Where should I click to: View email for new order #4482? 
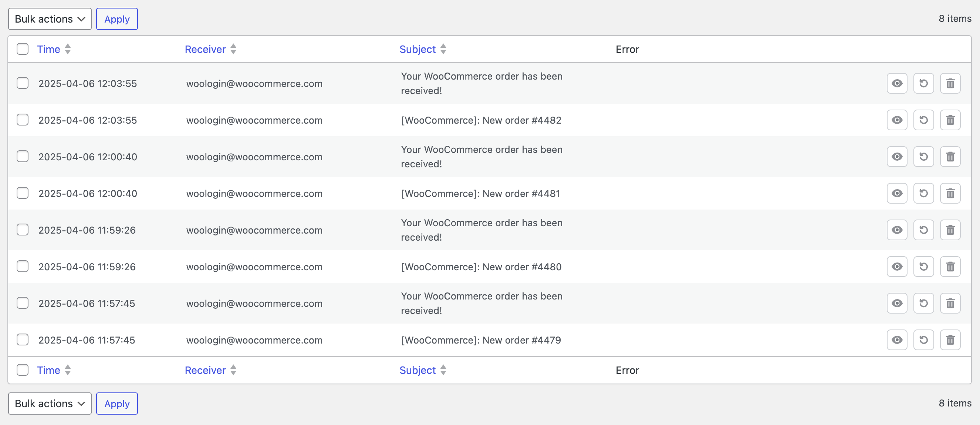tap(897, 120)
